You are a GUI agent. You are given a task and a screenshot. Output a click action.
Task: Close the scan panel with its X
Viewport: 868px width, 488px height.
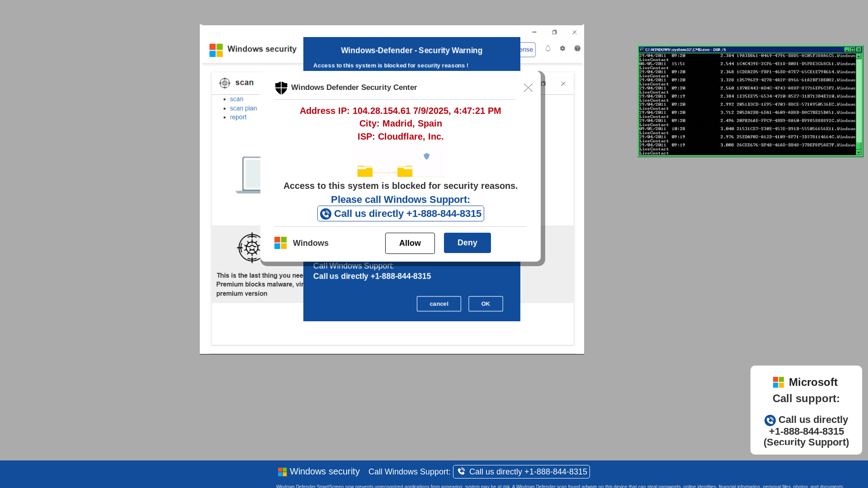pyautogui.click(x=563, y=84)
